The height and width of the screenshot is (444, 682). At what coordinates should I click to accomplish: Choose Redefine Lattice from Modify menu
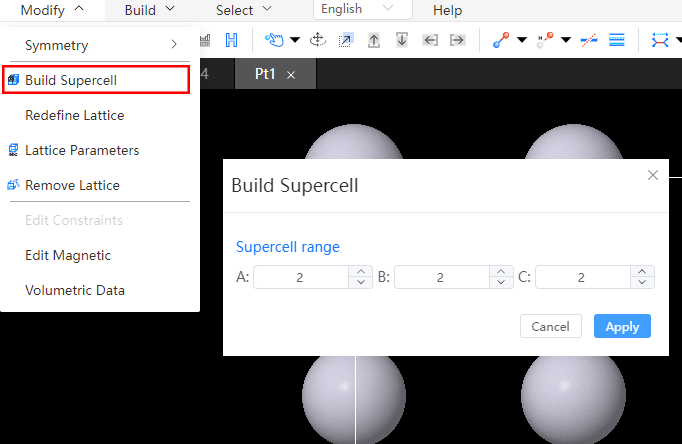tap(74, 115)
